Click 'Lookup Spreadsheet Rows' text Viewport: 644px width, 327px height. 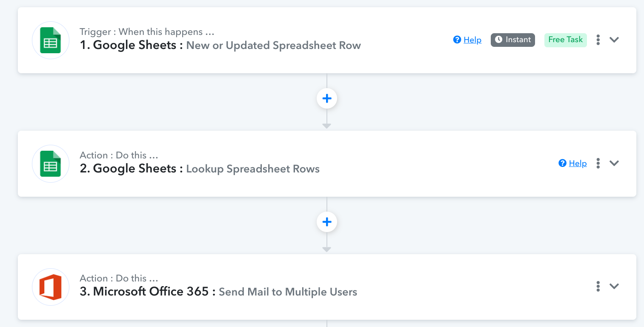(x=253, y=169)
